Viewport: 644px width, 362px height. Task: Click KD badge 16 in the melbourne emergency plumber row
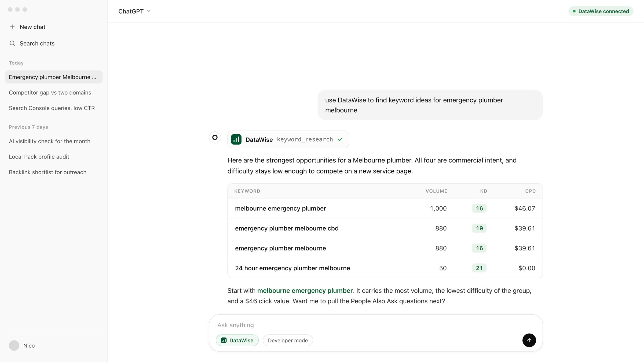pyautogui.click(x=479, y=208)
